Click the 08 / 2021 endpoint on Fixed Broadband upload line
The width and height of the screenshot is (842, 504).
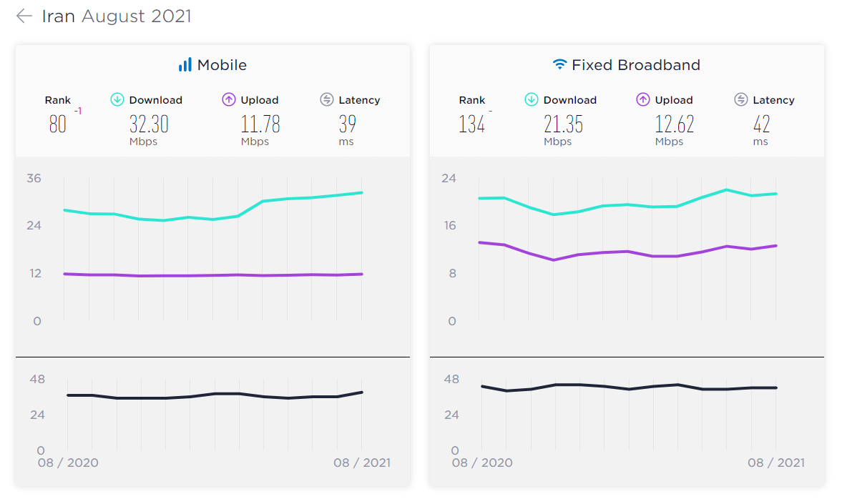tap(776, 246)
